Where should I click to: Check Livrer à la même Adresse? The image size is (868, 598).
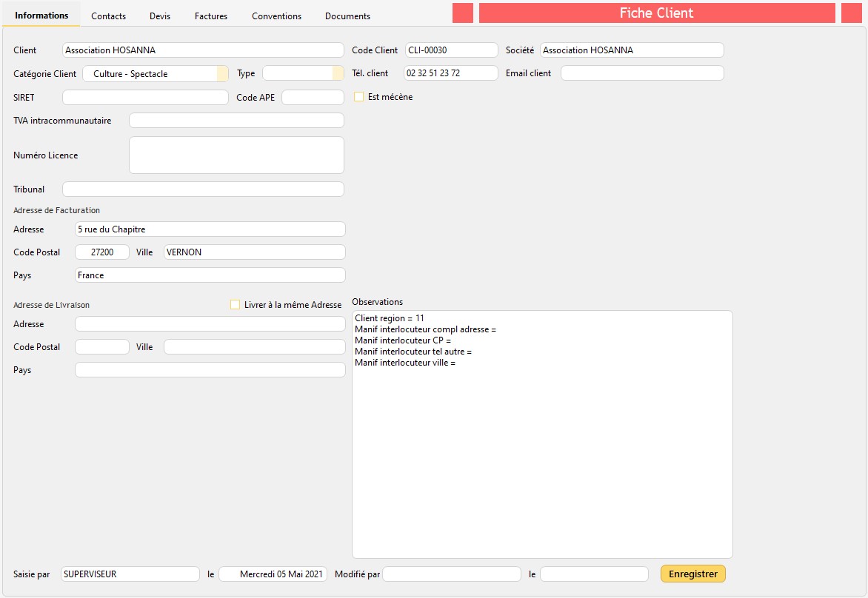point(236,304)
